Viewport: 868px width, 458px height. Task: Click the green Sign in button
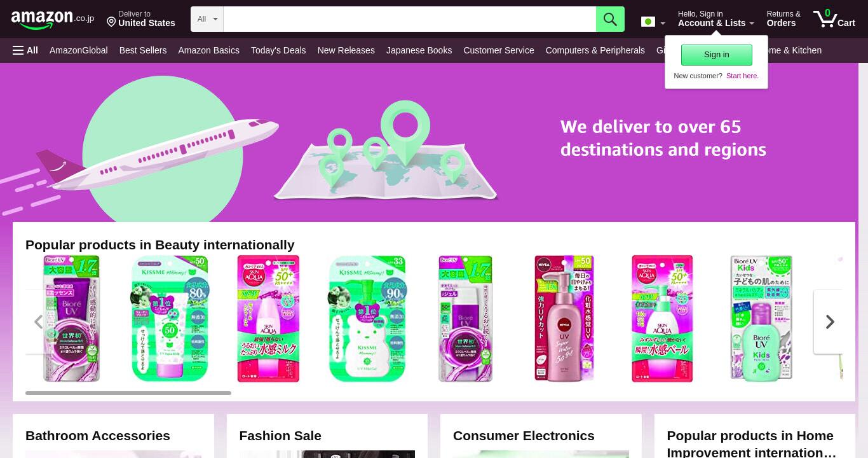[717, 55]
